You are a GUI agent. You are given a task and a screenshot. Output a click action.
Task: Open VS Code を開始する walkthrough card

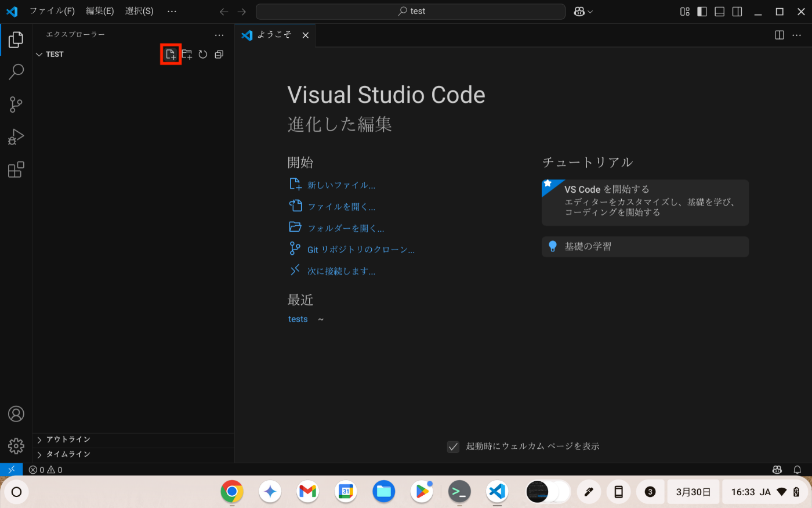(645, 203)
